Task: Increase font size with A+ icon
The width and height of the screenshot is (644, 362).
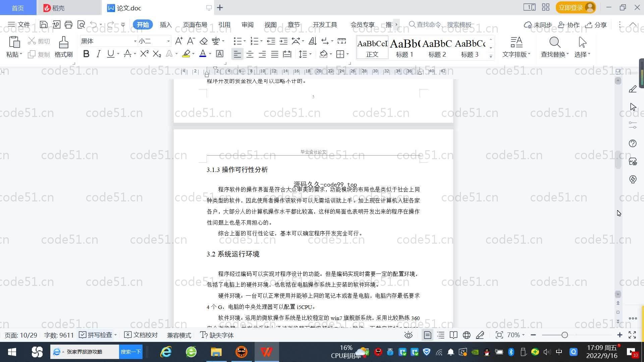Action: coord(179,41)
